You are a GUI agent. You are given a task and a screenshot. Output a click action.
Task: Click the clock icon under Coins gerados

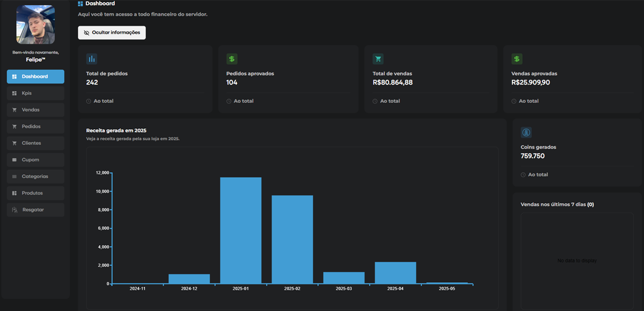tap(523, 175)
